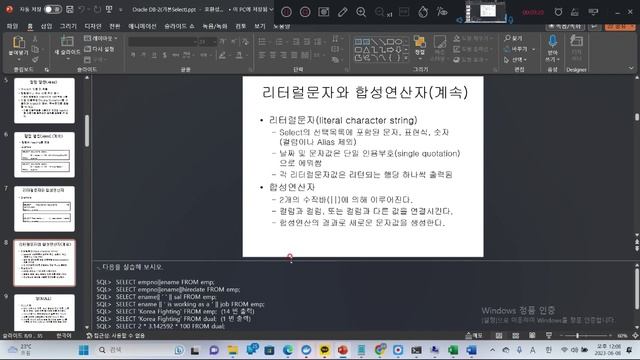Screen dimensions: 640x360
Task: Toggle center text alignment
Action: [273, 55]
